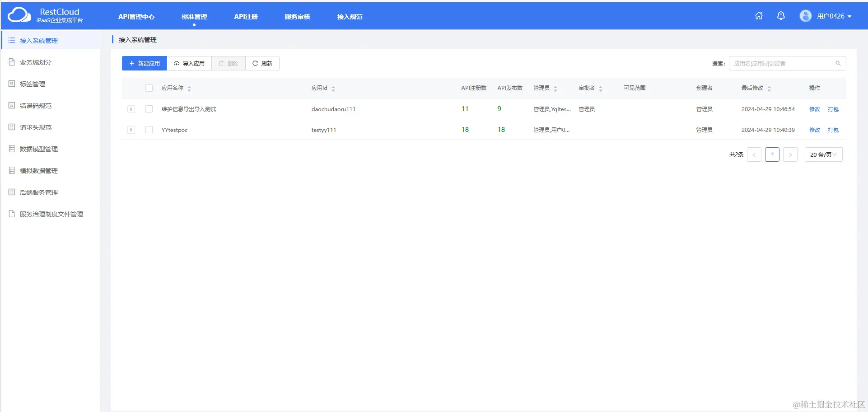This screenshot has height=412, width=868.
Task: Open the 标准管理 tab
Action: point(194,17)
